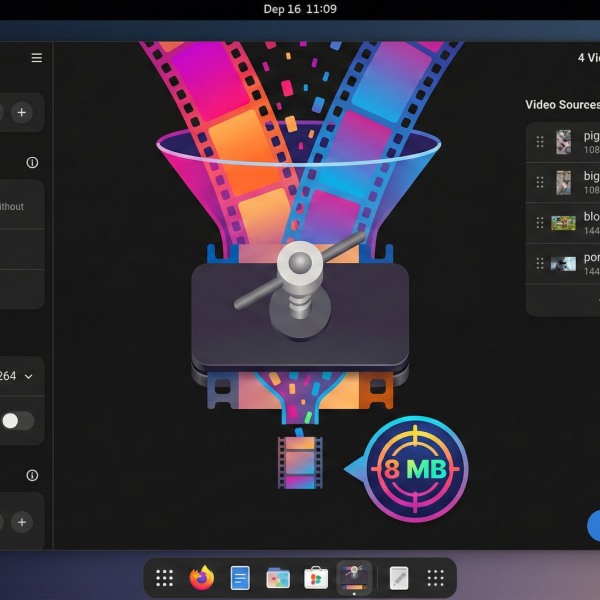600x600 pixels.
Task: Click the blue round button at bottom right
Action: [x=595, y=525]
